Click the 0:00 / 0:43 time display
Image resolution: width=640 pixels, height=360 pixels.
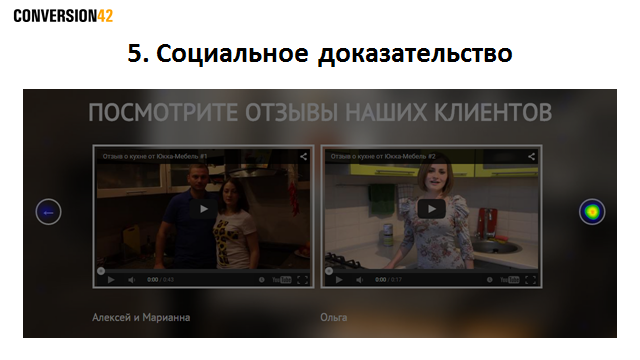point(160,280)
